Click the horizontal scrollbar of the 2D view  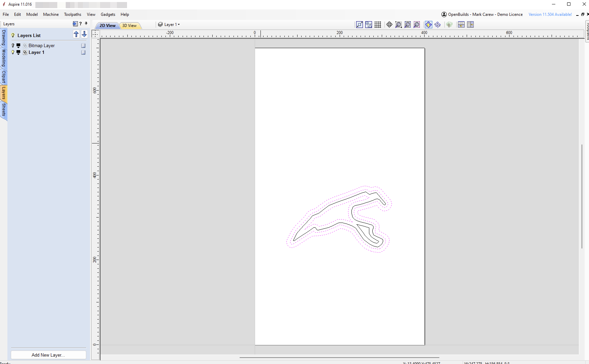click(x=339, y=357)
